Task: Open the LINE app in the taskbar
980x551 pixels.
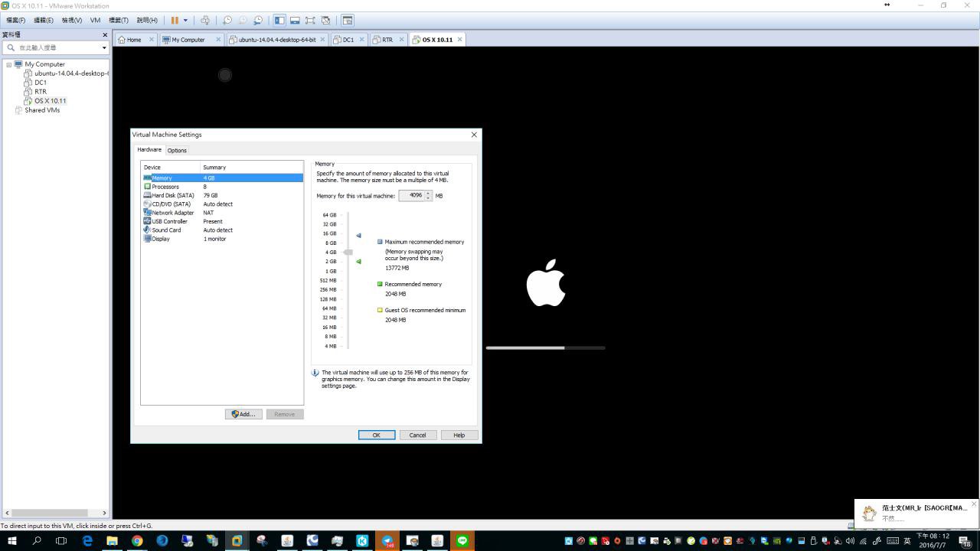Action: pyautogui.click(x=462, y=540)
